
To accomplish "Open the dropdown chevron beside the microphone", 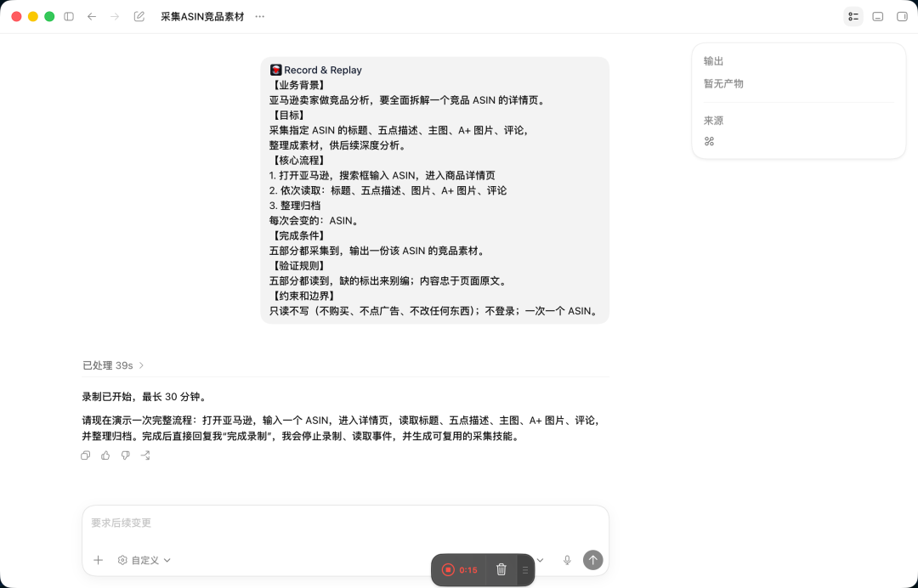I will tap(540, 560).
